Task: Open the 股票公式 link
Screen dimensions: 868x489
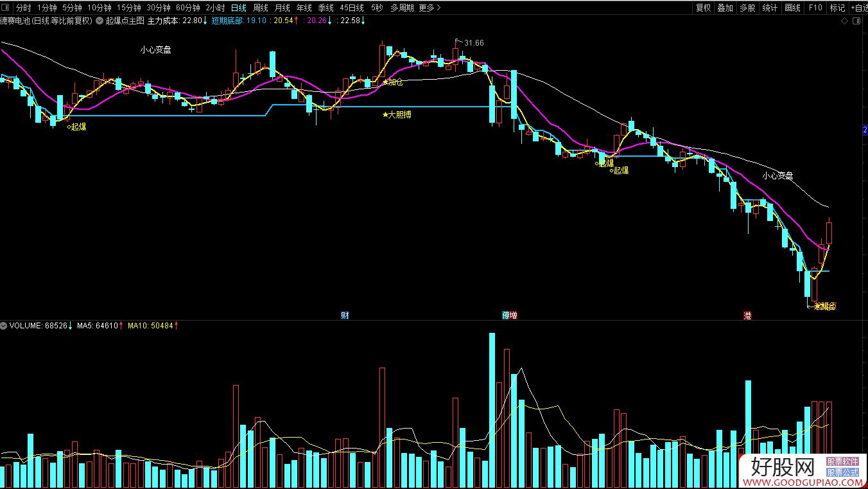Action: point(842,472)
